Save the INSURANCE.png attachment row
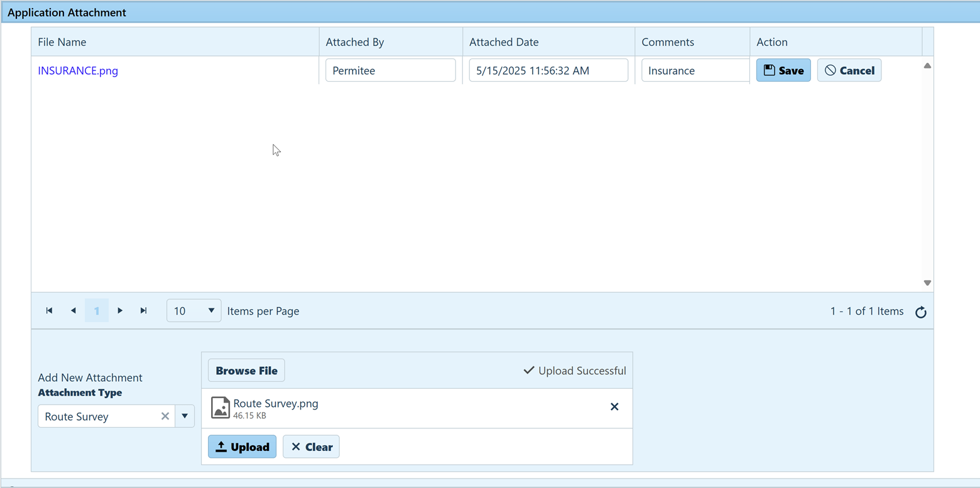This screenshot has width=980, height=488. 783,70
